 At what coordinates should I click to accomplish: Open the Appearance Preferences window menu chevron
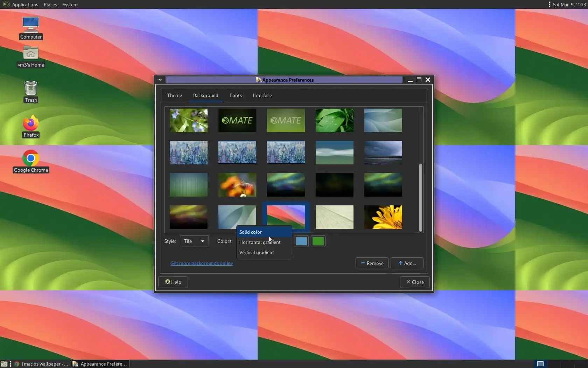pyautogui.click(x=160, y=80)
